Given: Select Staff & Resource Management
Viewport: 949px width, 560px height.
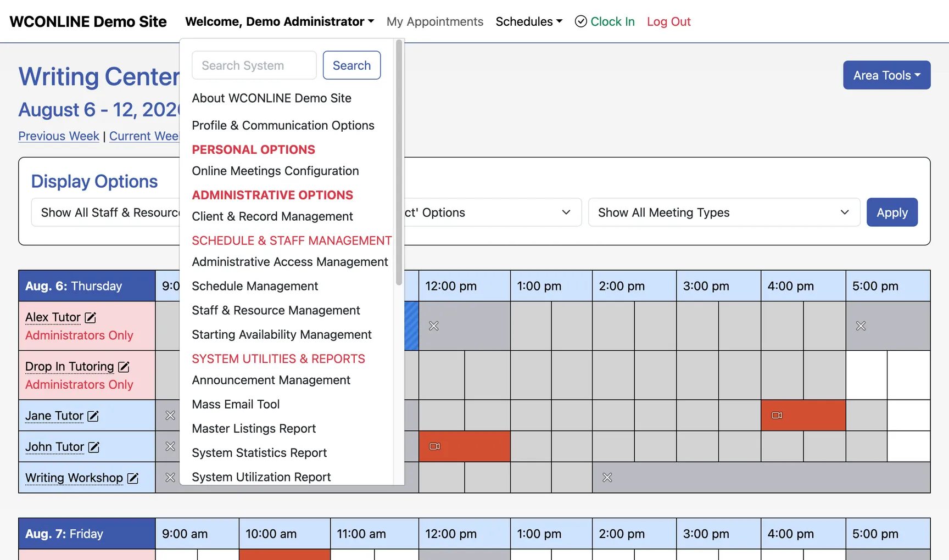Looking at the screenshot, I should point(276,311).
